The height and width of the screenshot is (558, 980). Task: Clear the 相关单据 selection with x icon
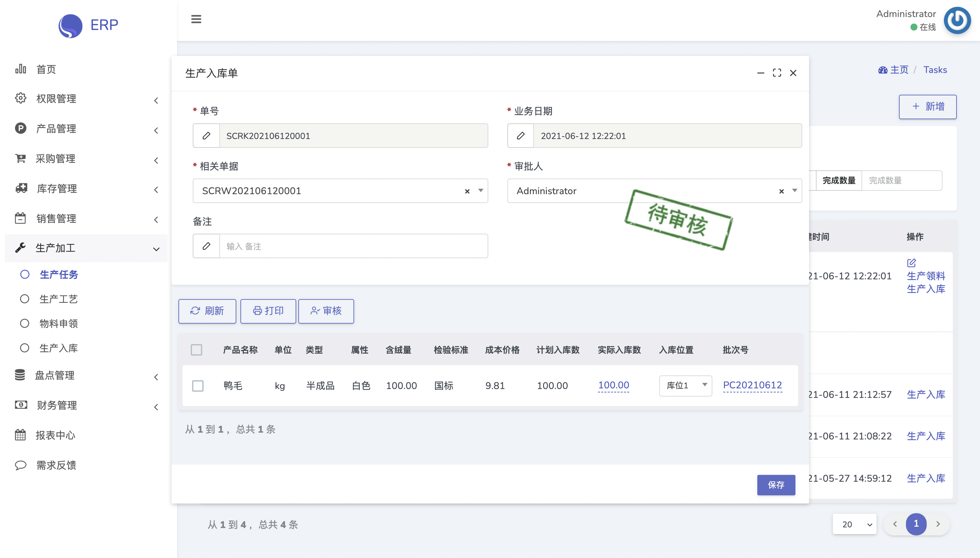tap(467, 191)
